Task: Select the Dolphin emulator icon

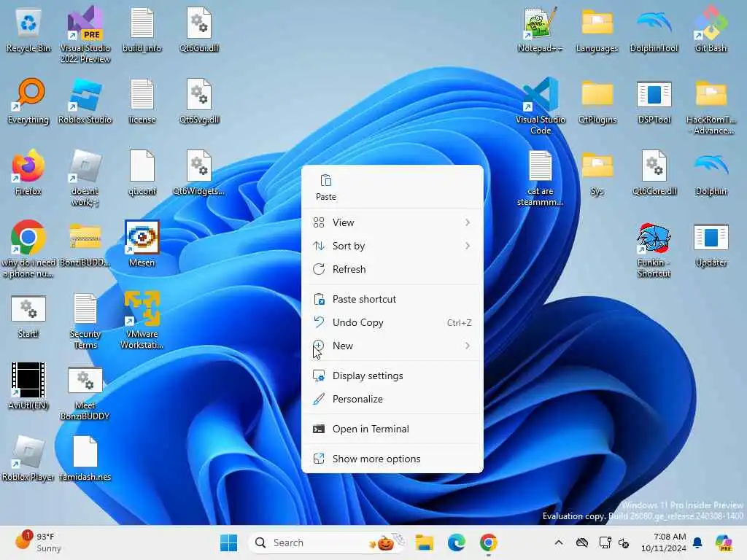Action: pyautogui.click(x=711, y=173)
